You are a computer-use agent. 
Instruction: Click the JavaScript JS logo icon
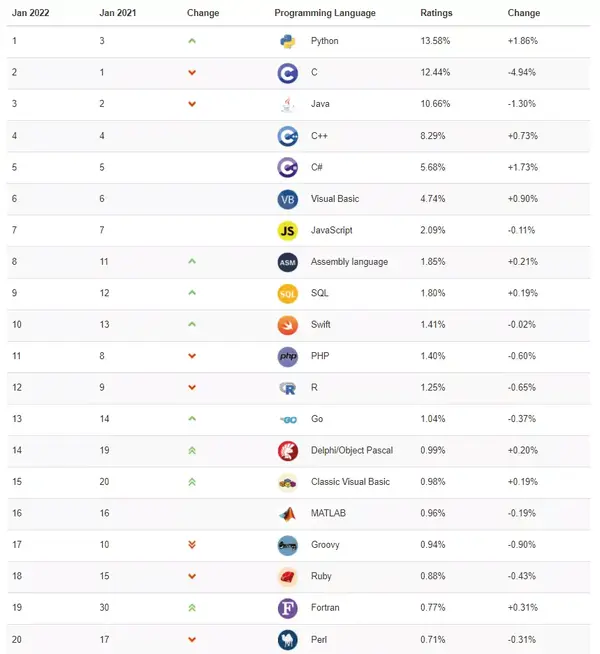point(288,230)
